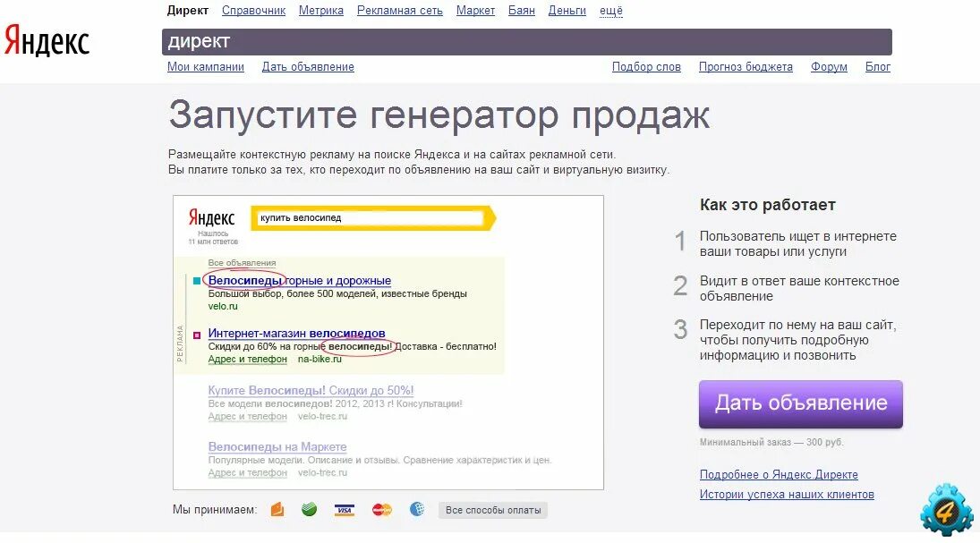The width and height of the screenshot is (980, 543).
Task: Open the Дать объявление navigation link
Action: click(308, 67)
